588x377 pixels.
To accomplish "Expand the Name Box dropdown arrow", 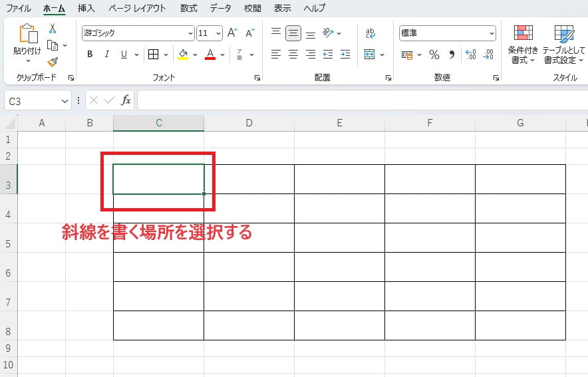I will (65, 101).
